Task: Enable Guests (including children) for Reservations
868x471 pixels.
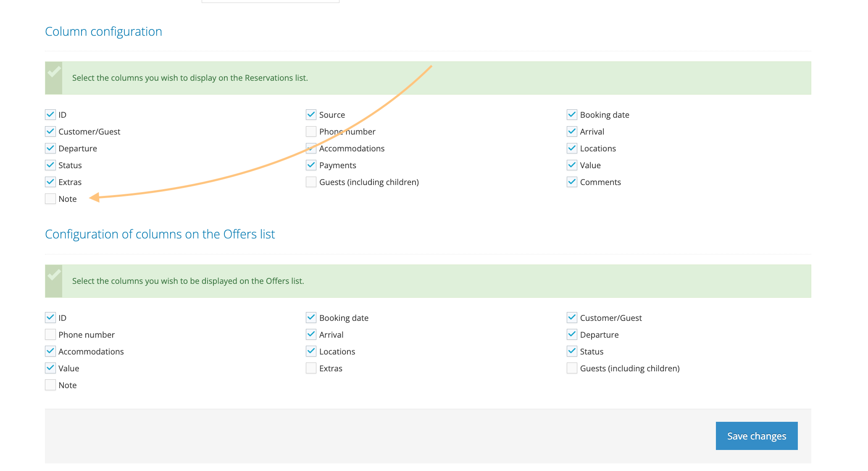Action: pyautogui.click(x=311, y=182)
